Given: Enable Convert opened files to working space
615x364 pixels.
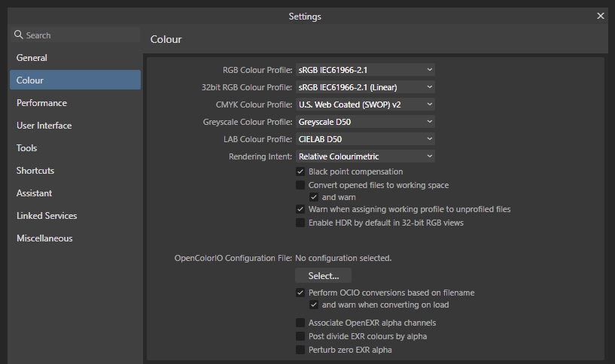Looking at the screenshot, I should click(x=300, y=185).
